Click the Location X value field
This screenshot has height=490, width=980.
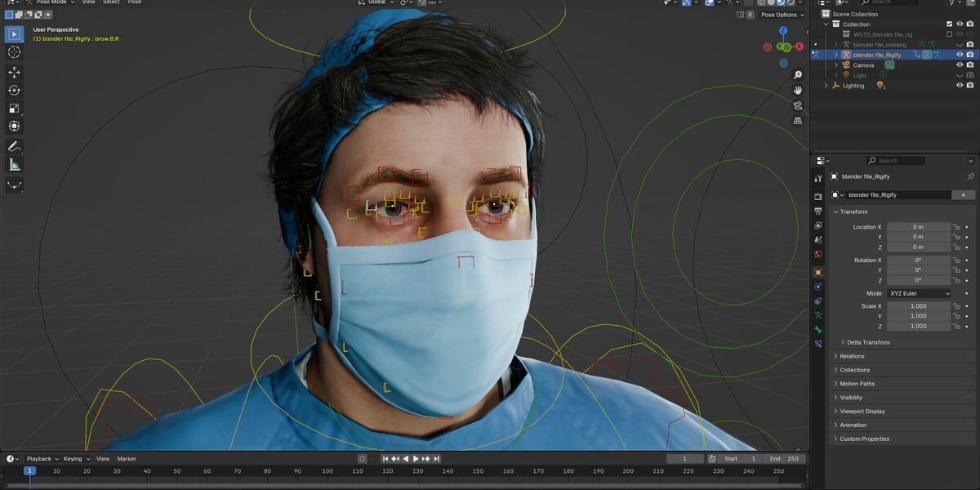pyautogui.click(x=919, y=227)
